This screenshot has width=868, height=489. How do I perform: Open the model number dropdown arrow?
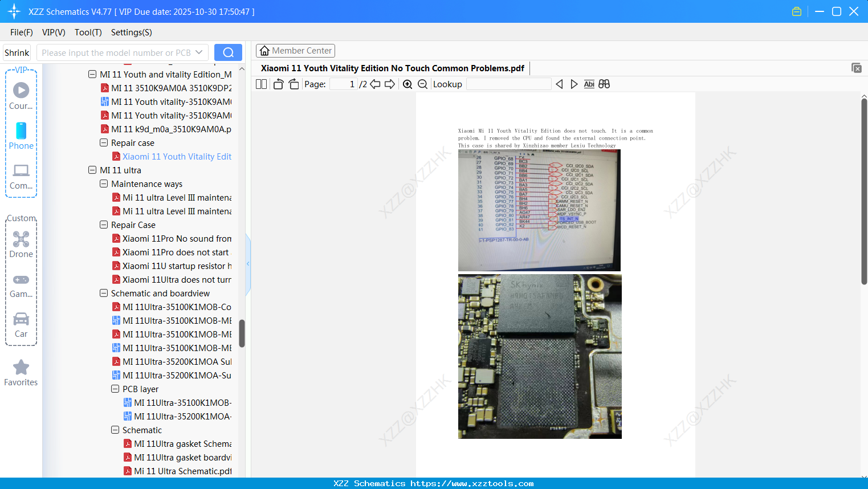[x=199, y=52]
